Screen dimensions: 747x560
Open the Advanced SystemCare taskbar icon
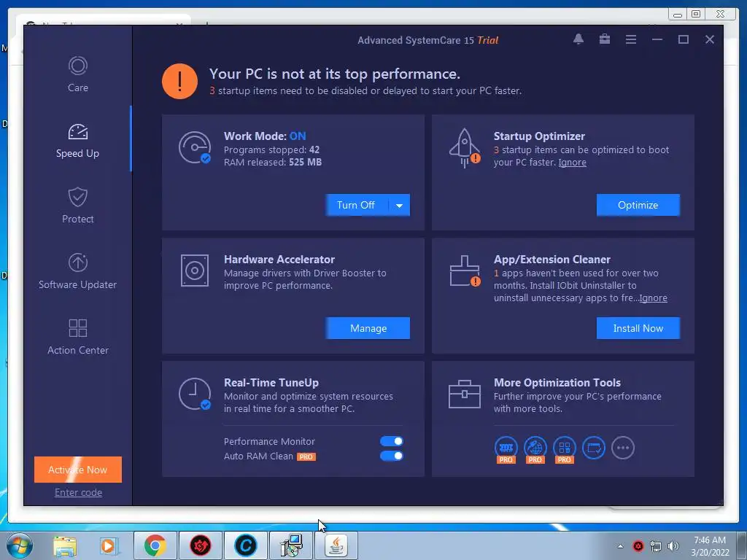click(x=245, y=545)
